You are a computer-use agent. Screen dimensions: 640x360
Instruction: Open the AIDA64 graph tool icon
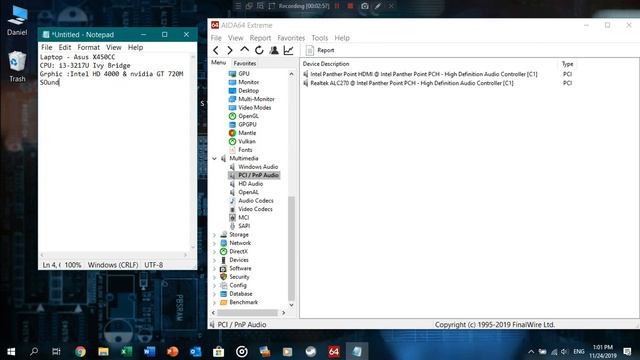coord(289,50)
